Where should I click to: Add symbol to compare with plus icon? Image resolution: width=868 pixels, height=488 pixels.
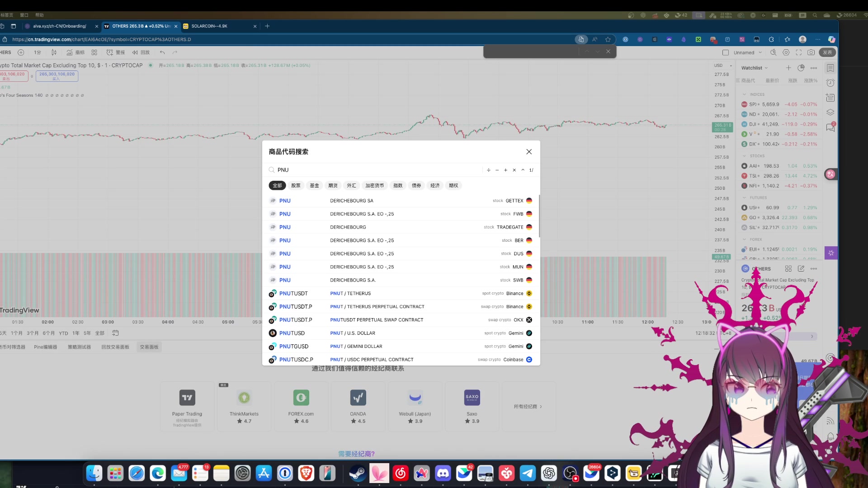21,52
